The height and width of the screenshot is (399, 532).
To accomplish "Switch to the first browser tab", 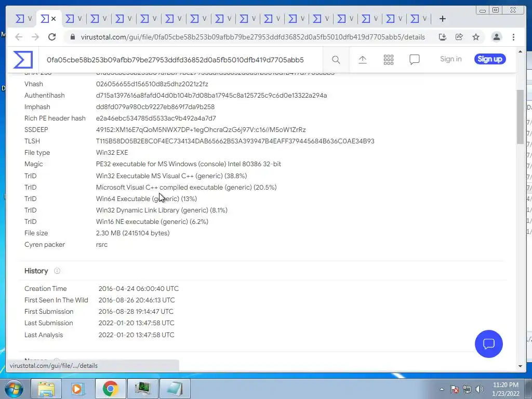I will coord(24,19).
